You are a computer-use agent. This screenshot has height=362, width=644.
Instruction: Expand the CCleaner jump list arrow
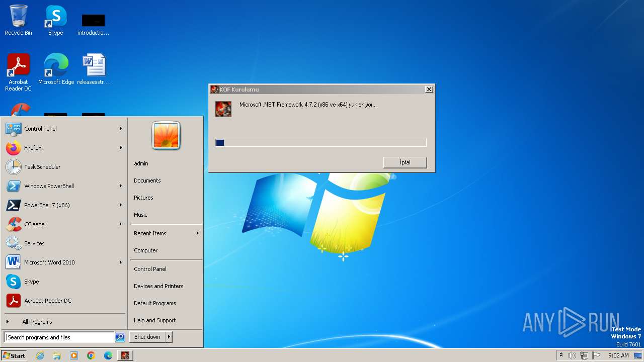[x=121, y=224]
